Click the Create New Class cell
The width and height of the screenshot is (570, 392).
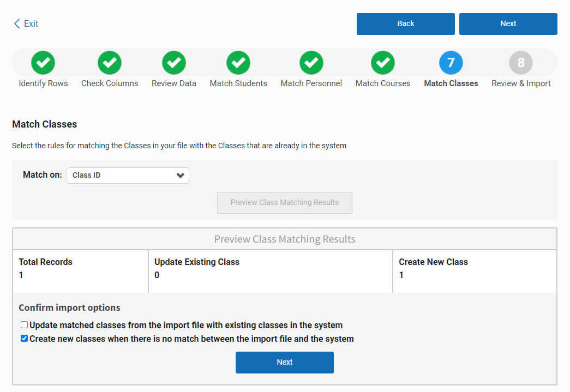(475, 272)
